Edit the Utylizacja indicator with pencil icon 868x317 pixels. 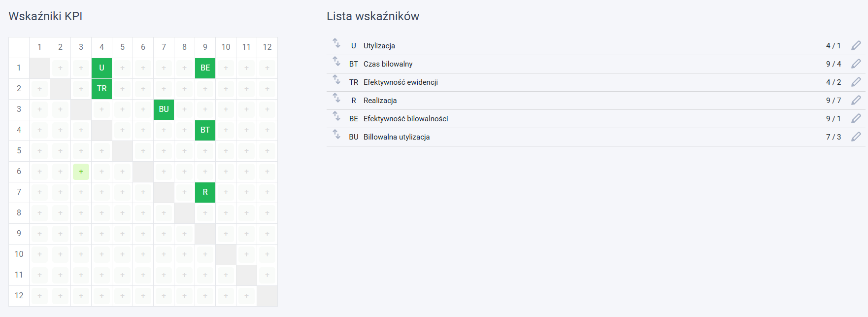click(856, 45)
